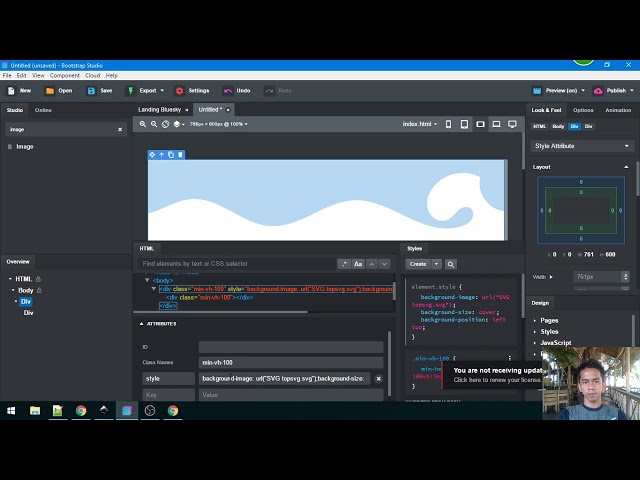Toggle the lock icon next to HTML
Screen dimensions: 640x480
point(38,279)
